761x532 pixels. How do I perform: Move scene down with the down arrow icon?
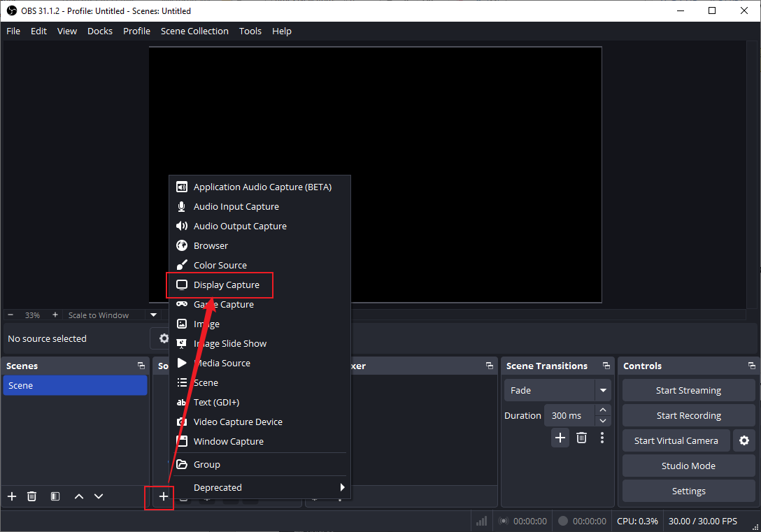point(99,496)
